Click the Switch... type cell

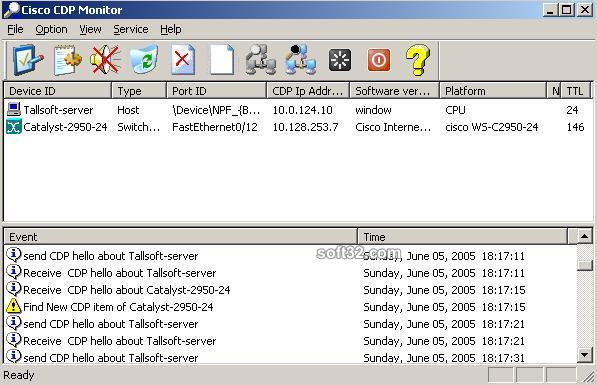[139, 127]
